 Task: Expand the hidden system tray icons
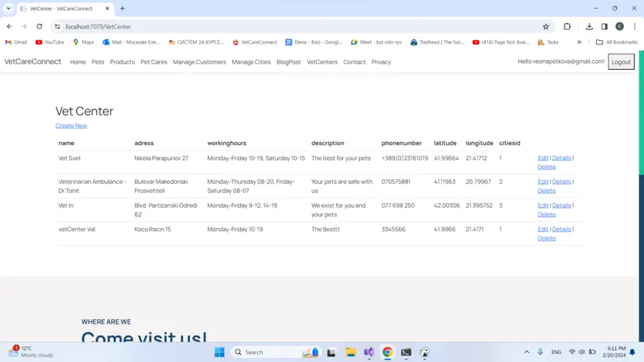(526, 352)
